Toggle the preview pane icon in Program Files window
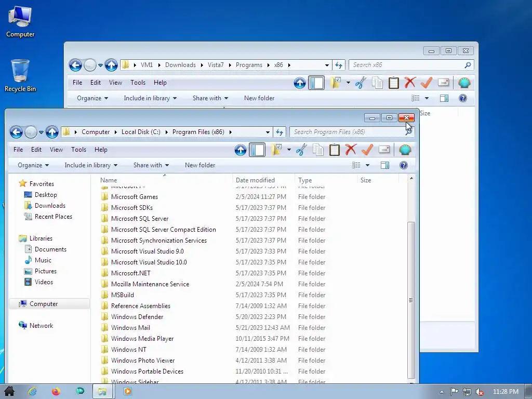 385,165
